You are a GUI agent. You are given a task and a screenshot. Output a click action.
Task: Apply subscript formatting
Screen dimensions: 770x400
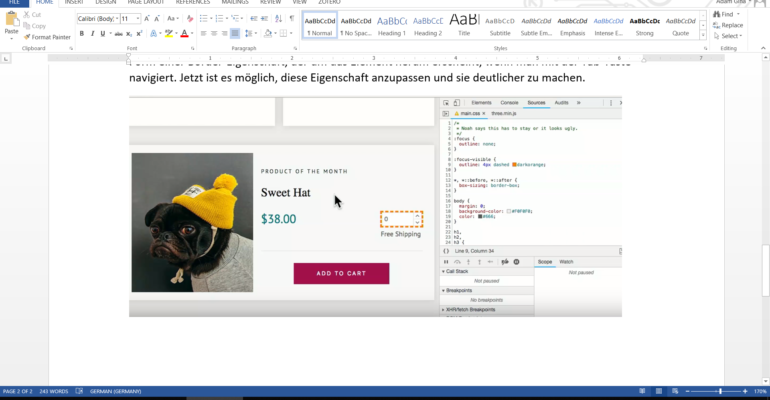[x=129, y=33]
